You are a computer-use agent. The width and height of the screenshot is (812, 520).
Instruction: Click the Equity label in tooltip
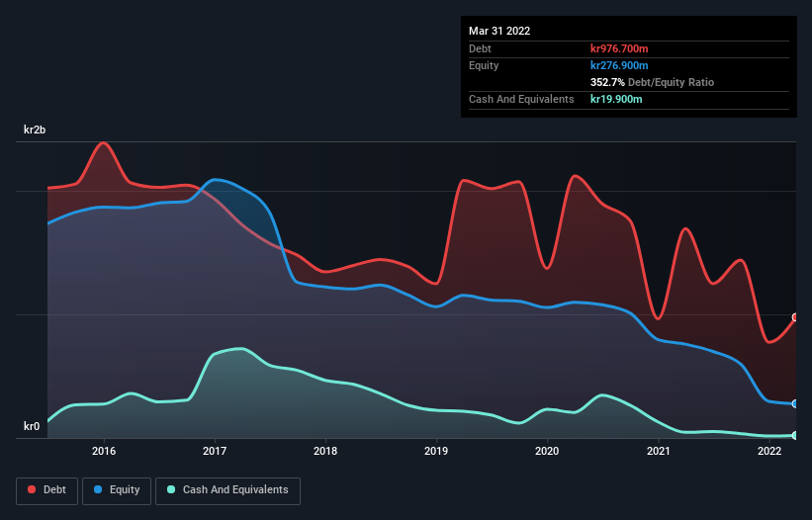pos(484,65)
